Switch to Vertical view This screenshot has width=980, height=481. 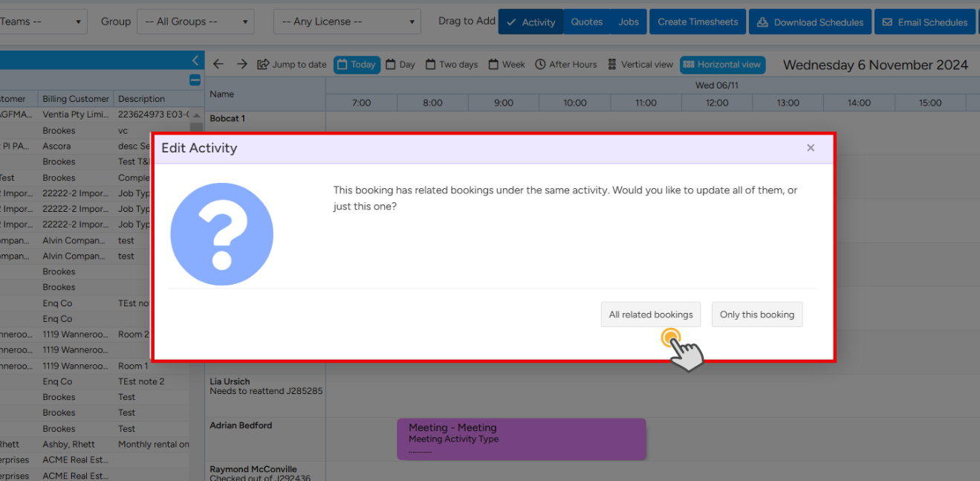point(640,65)
